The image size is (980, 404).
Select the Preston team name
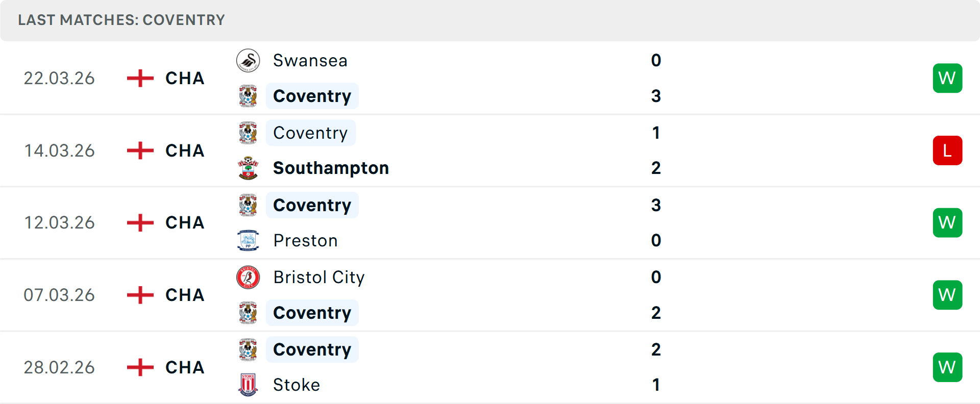click(305, 240)
